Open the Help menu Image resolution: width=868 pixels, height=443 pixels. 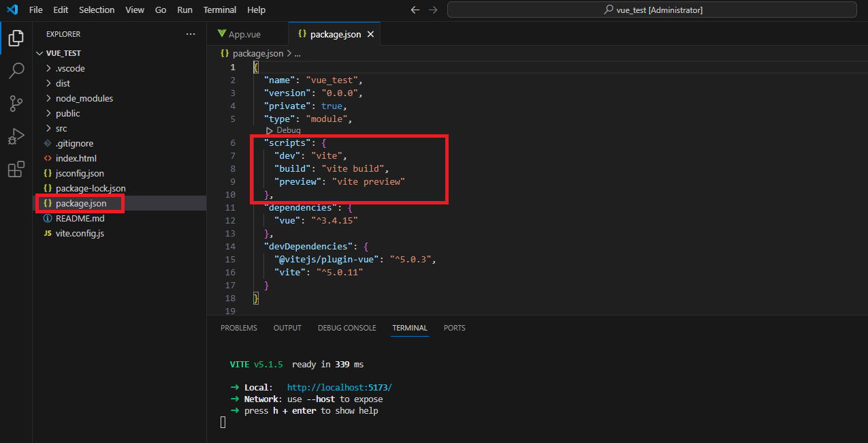click(x=257, y=10)
